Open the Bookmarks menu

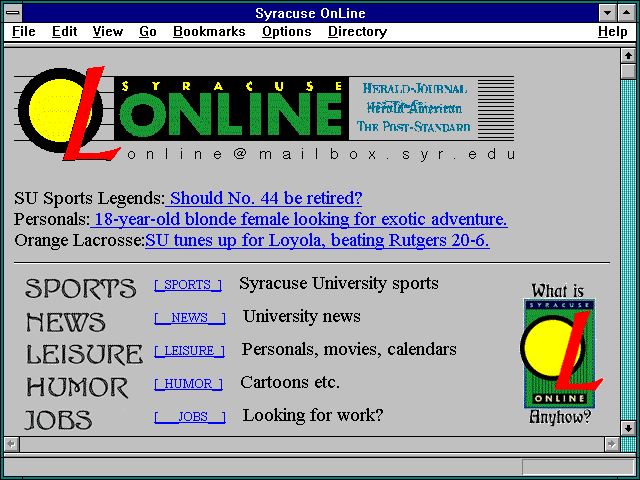click(x=209, y=31)
